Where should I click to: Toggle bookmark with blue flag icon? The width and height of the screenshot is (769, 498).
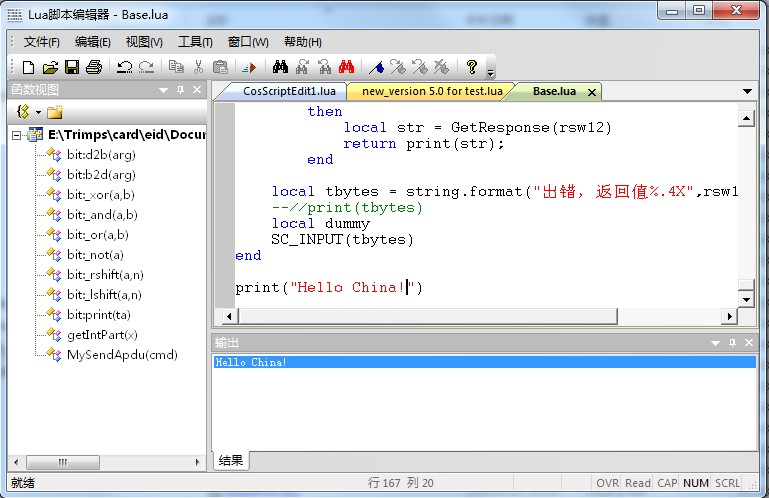tap(377, 67)
